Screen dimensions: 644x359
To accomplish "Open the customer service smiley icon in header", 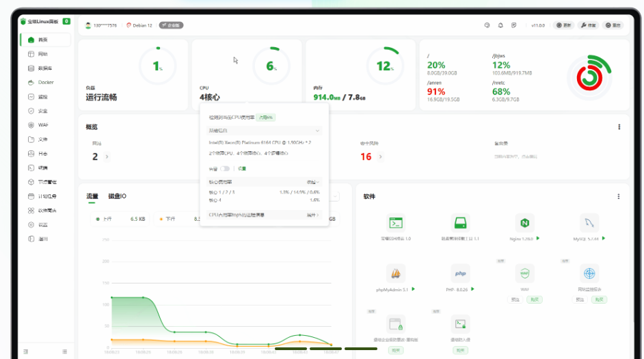I will pyautogui.click(x=487, y=25).
